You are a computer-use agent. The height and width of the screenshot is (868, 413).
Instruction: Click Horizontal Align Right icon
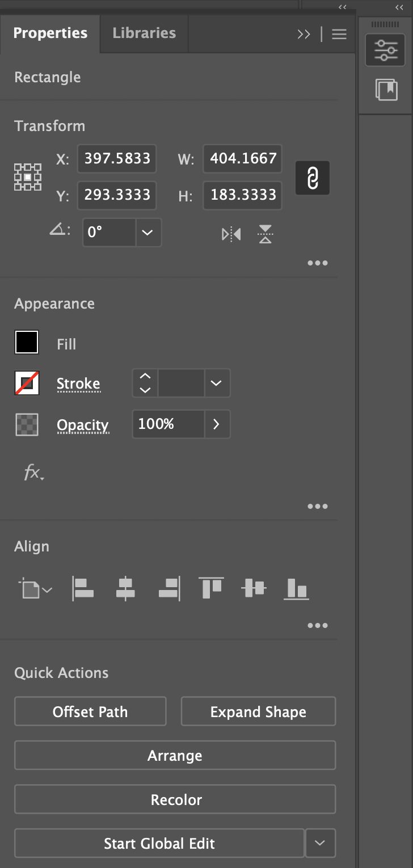pyautogui.click(x=169, y=588)
